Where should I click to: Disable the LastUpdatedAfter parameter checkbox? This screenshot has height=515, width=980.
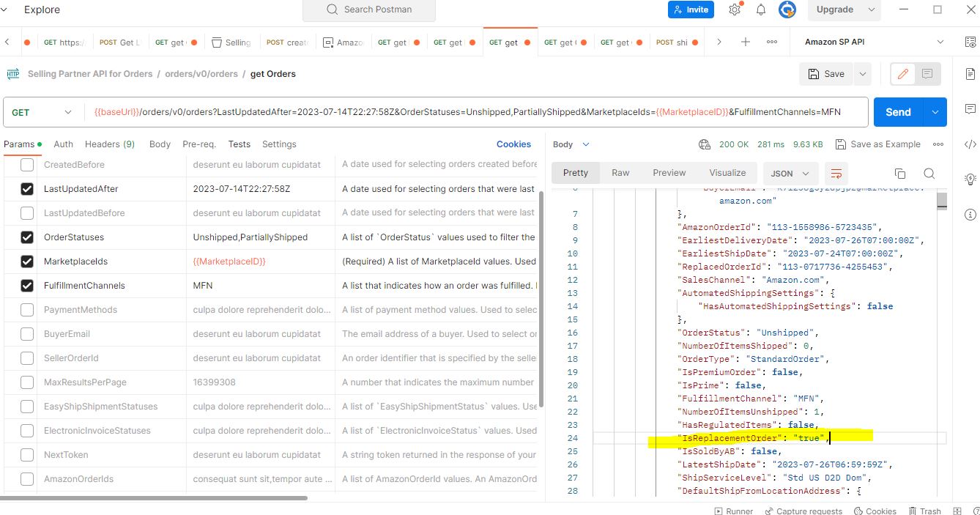[x=27, y=188]
